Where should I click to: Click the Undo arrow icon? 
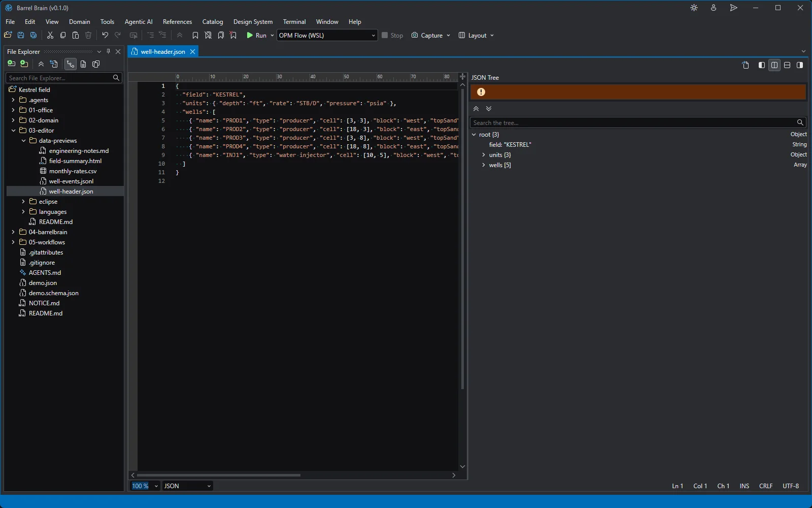click(105, 35)
